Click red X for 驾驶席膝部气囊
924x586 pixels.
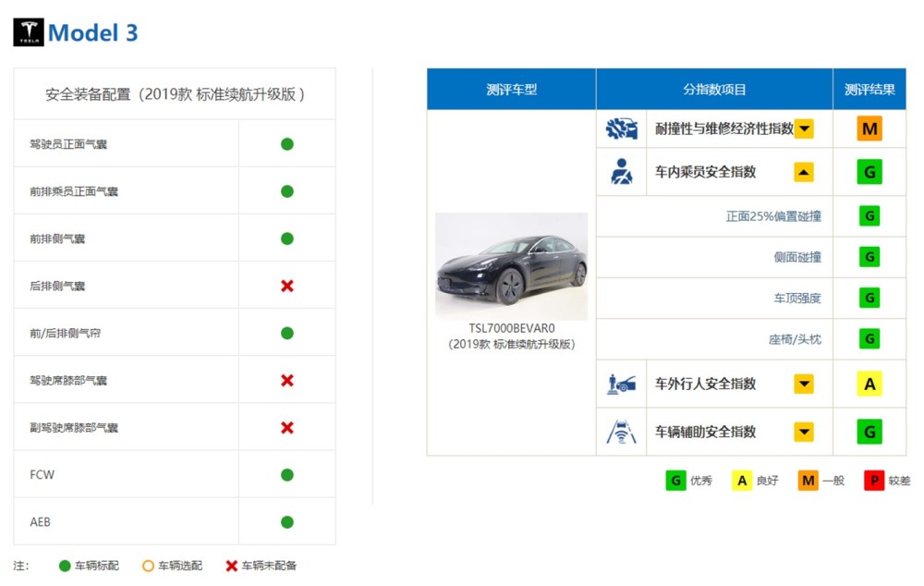tap(287, 380)
